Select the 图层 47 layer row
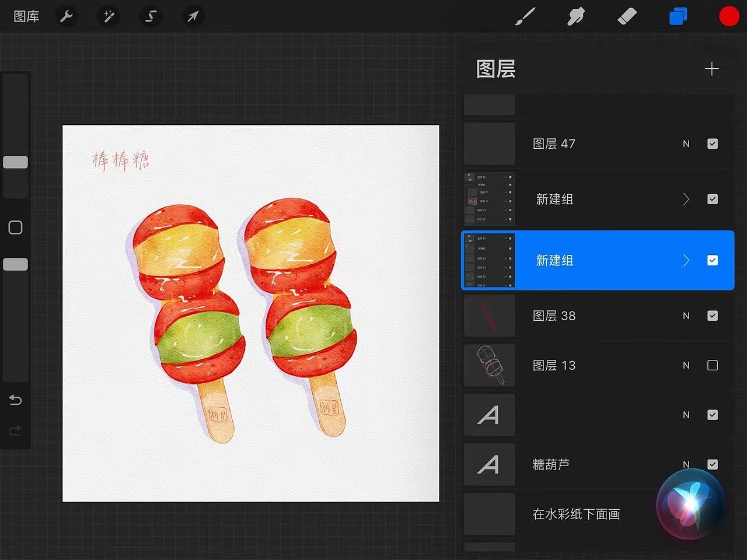The image size is (747, 560). tap(598, 143)
